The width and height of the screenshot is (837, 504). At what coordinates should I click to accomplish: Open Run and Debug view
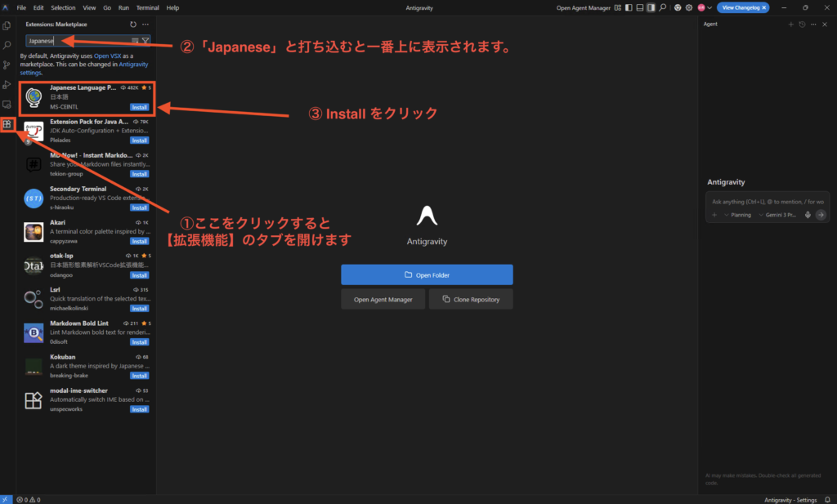coord(7,84)
